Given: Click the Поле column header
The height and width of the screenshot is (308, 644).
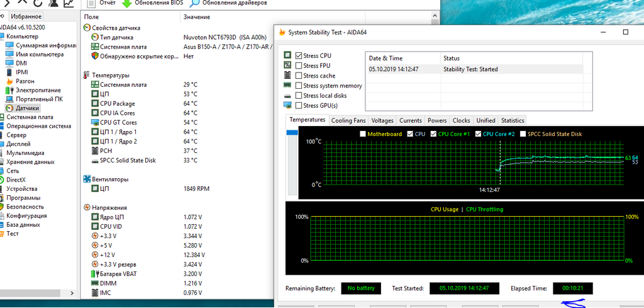Looking at the screenshot, I should [130, 17].
